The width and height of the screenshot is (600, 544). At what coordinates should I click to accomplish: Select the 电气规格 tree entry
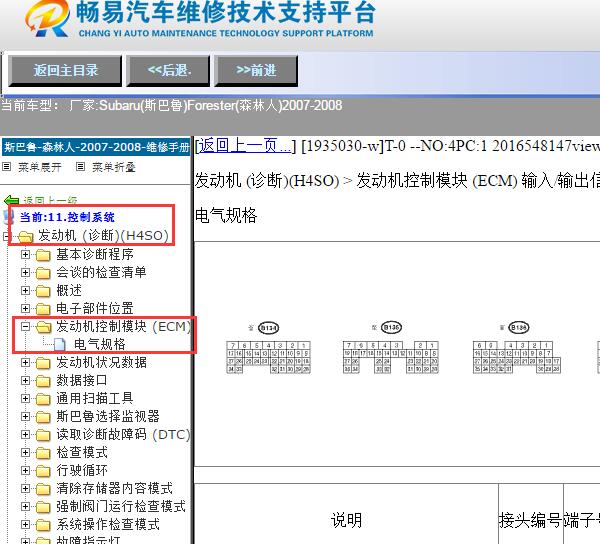[x=99, y=344]
